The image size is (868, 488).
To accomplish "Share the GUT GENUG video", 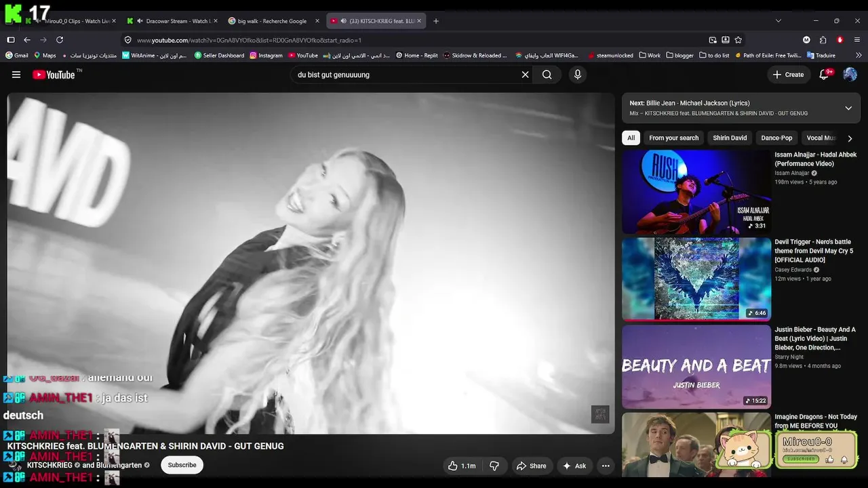I will [x=531, y=466].
